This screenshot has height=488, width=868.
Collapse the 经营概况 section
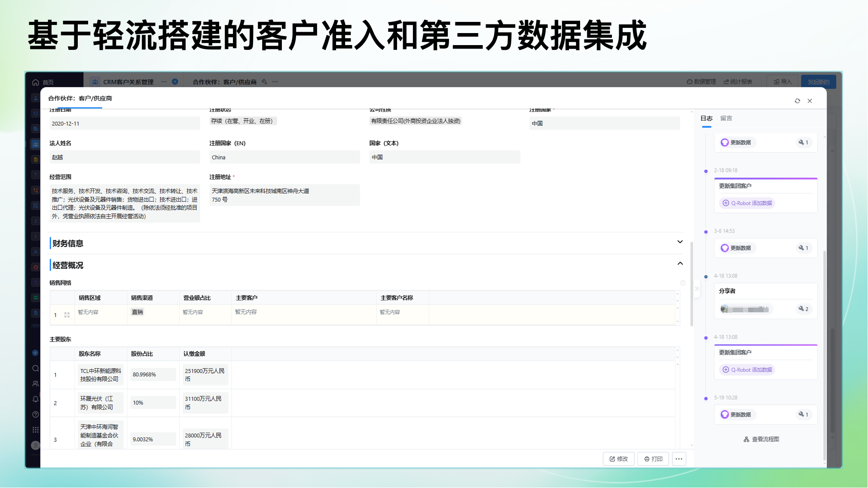coord(680,263)
